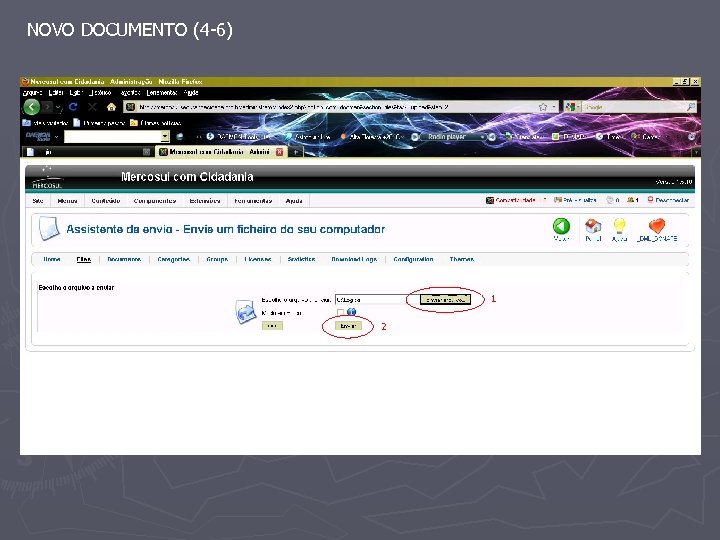The width and height of the screenshot is (720, 540).
Task: Click the house Painel toolbar icon
Action: (593, 229)
